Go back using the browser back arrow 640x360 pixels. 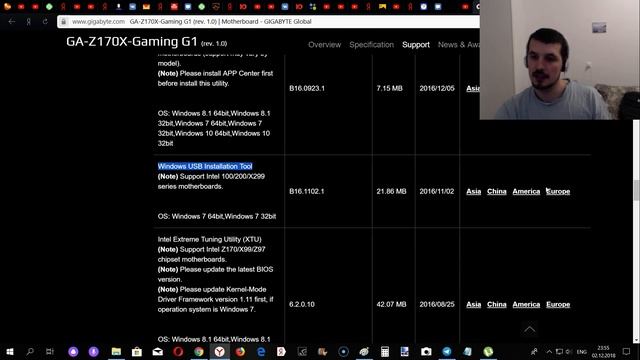(x=12, y=22)
